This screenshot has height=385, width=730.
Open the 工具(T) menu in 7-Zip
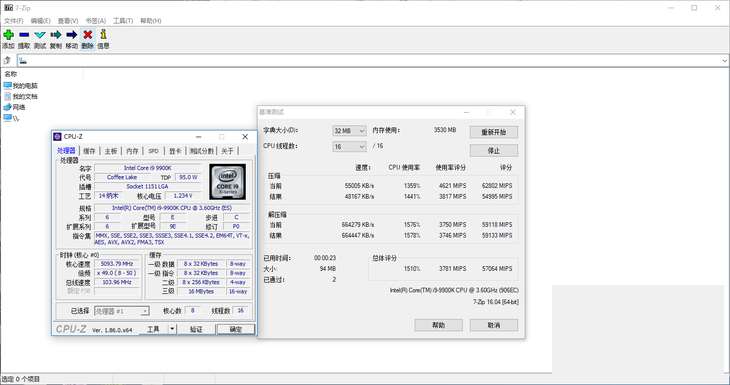point(123,21)
